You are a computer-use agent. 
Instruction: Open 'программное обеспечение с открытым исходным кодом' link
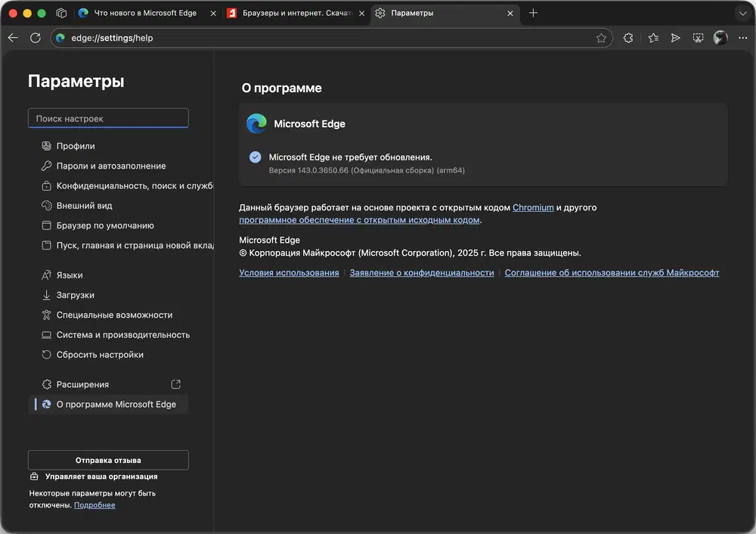click(359, 220)
